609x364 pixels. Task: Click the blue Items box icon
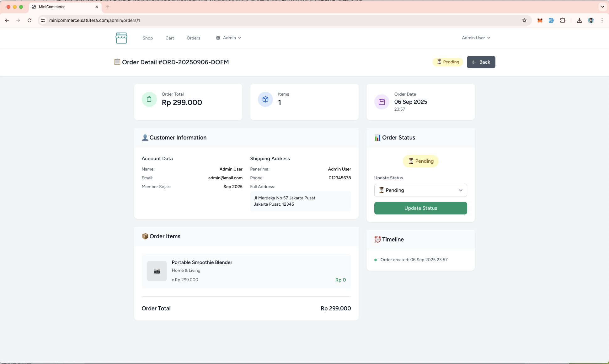[x=265, y=99]
